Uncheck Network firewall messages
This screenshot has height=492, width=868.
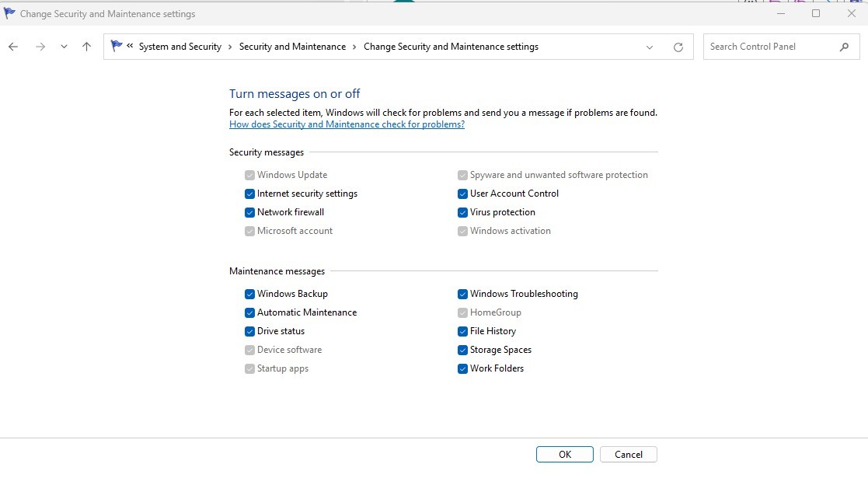tap(249, 212)
